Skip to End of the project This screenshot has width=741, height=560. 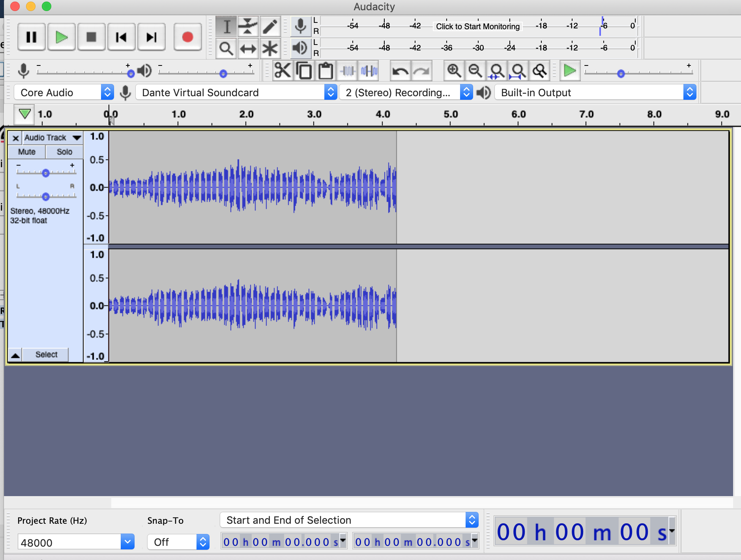(x=151, y=37)
